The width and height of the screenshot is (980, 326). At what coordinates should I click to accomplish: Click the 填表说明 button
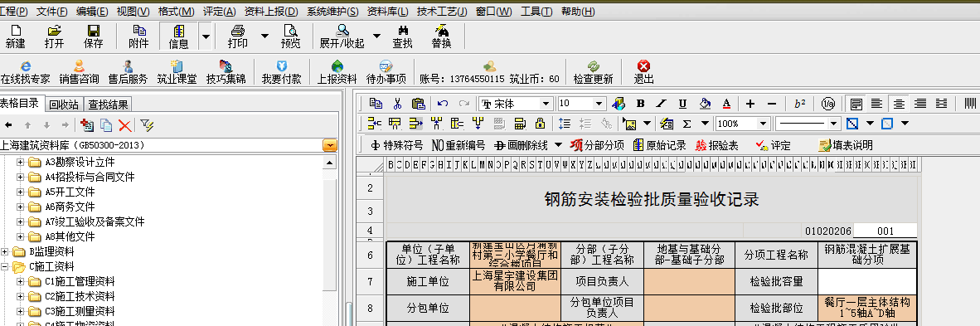point(845,145)
